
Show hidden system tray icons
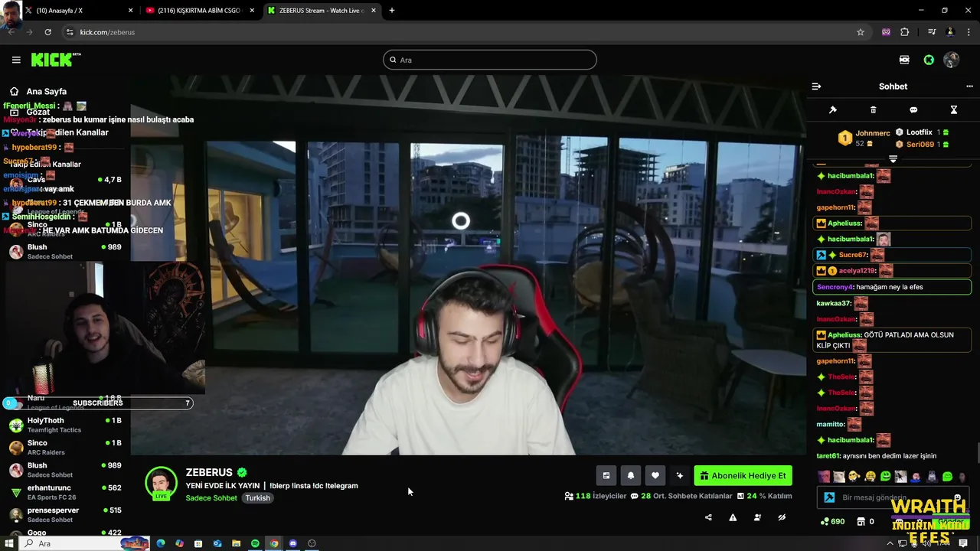[890, 543]
